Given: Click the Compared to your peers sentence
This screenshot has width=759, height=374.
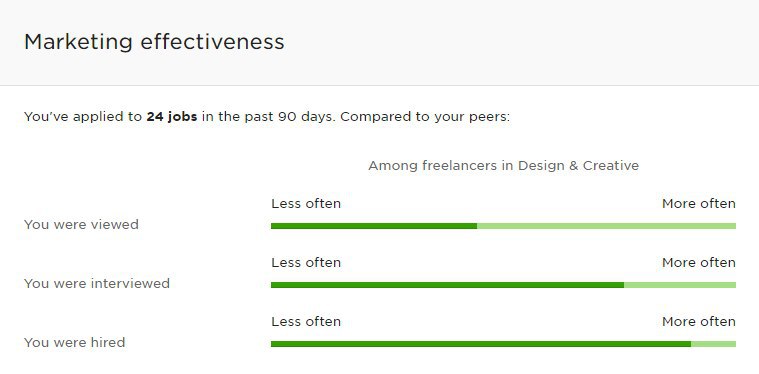Looking at the screenshot, I should [x=425, y=117].
